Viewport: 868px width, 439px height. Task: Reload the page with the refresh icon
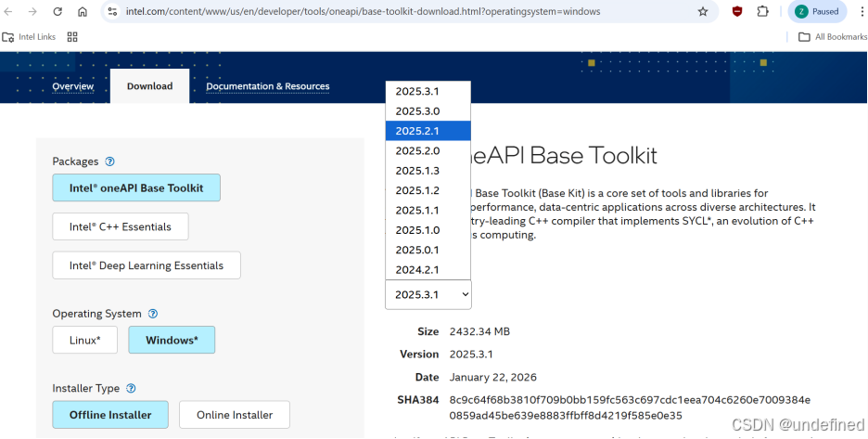[57, 12]
